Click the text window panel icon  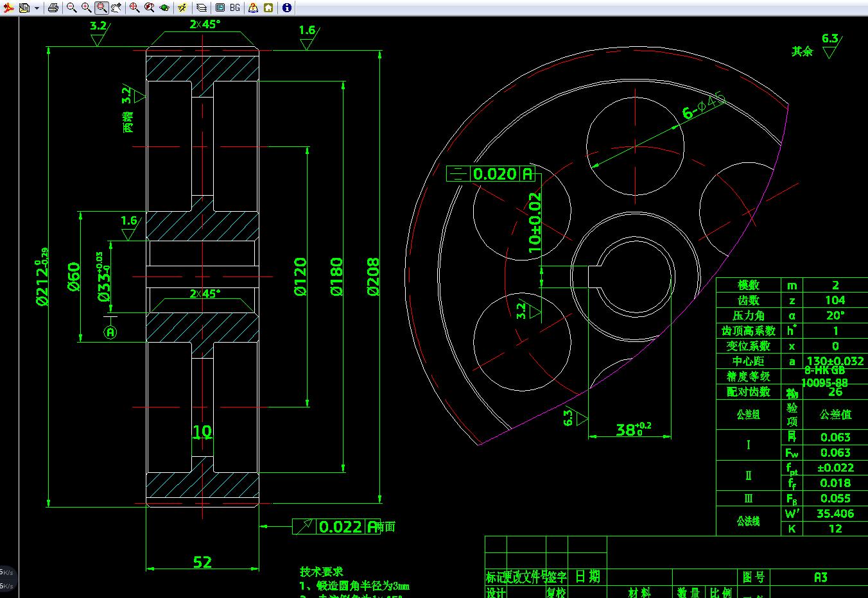tap(220, 8)
